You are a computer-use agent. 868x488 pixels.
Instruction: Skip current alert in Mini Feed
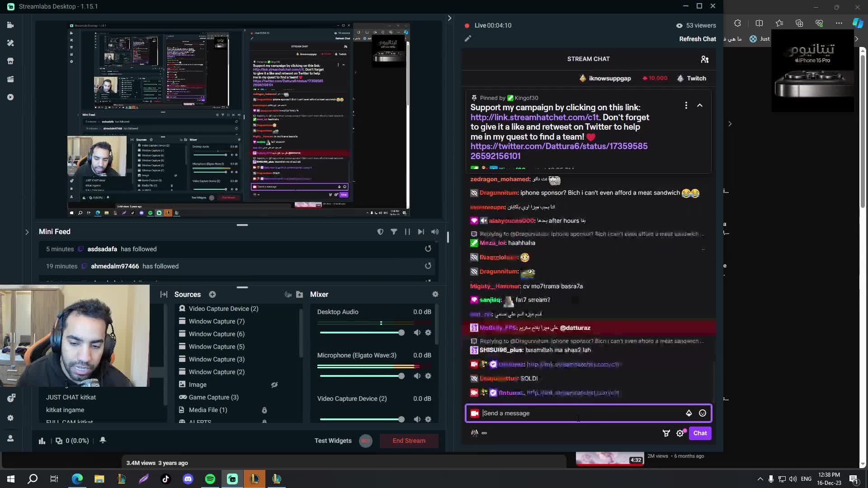point(421,232)
